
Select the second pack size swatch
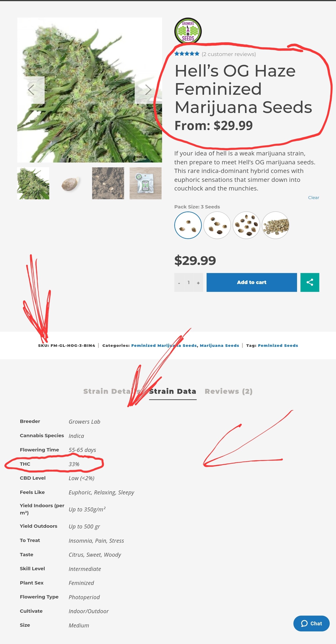[217, 225]
